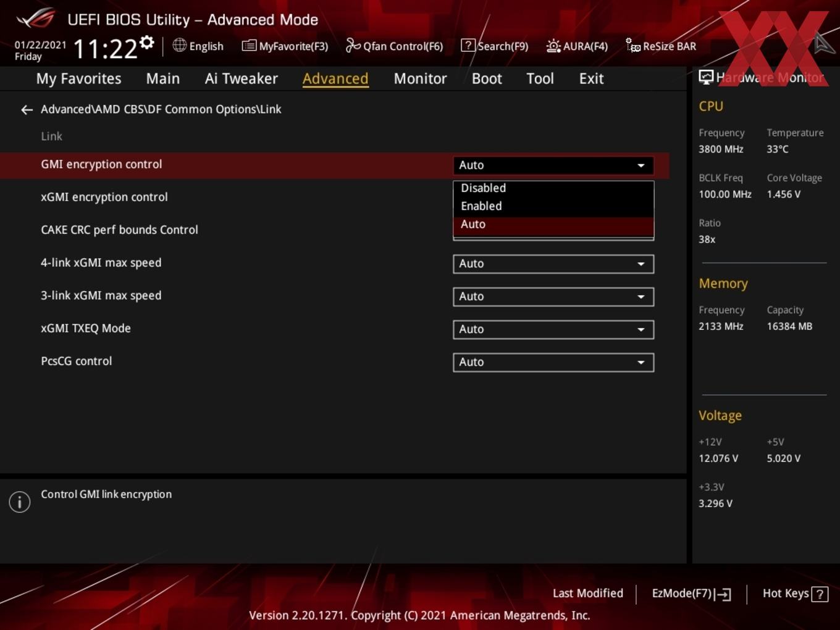Select the Advanced tab
840x630 pixels.
click(x=335, y=79)
